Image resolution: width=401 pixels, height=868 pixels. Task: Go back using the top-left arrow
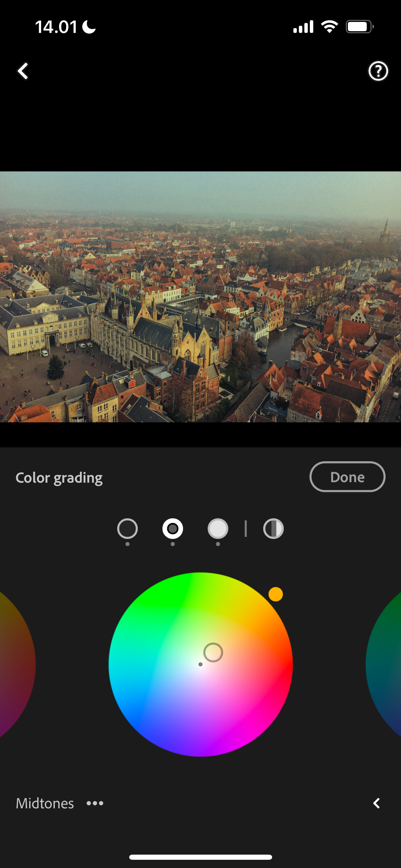tap(23, 71)
